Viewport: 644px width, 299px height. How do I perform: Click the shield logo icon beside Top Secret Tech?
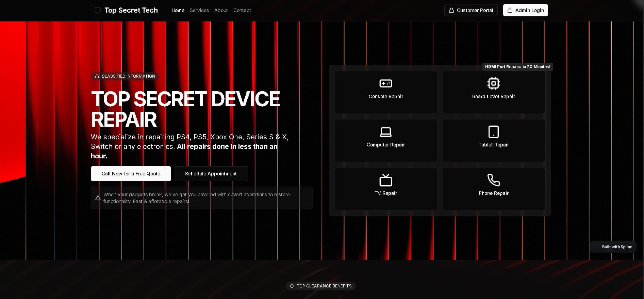click(97, 10)
